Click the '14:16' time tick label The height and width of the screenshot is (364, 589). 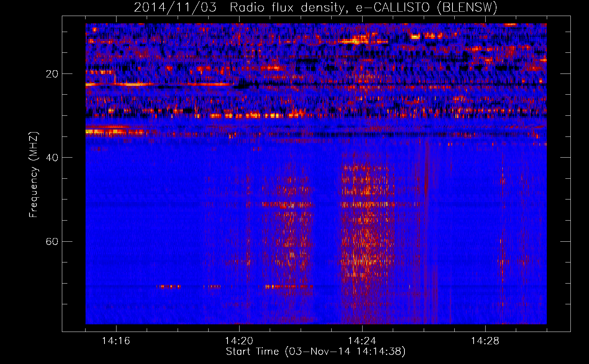pyautogui.click(x=116, y=341)
